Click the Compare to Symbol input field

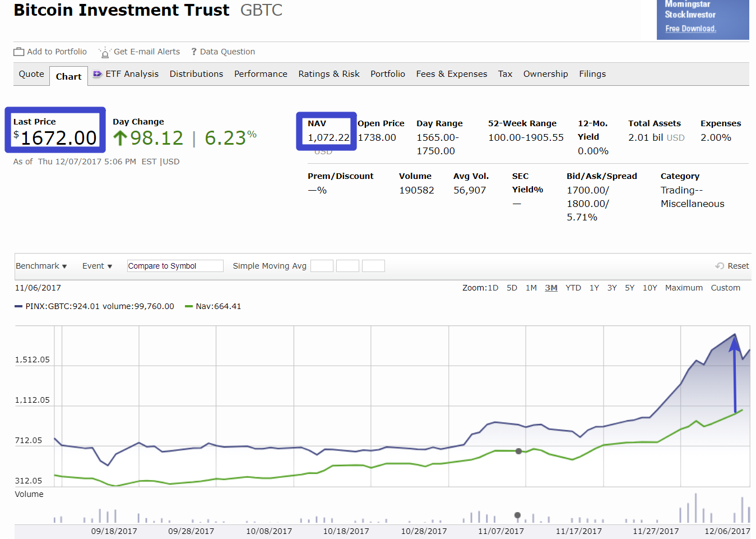click(175, 266)
